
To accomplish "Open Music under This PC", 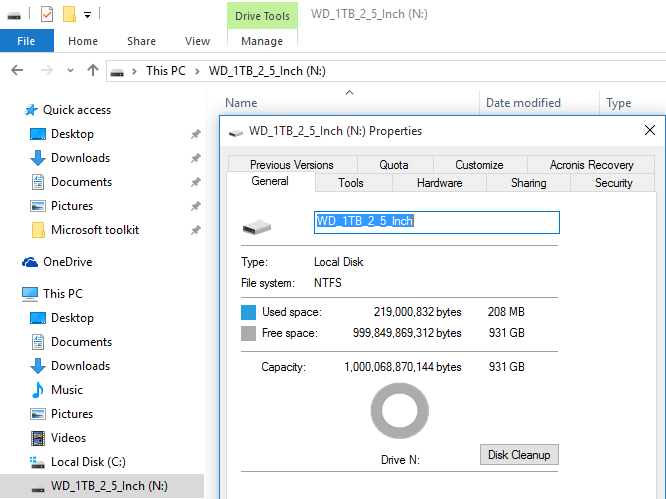I will (67, 389).
